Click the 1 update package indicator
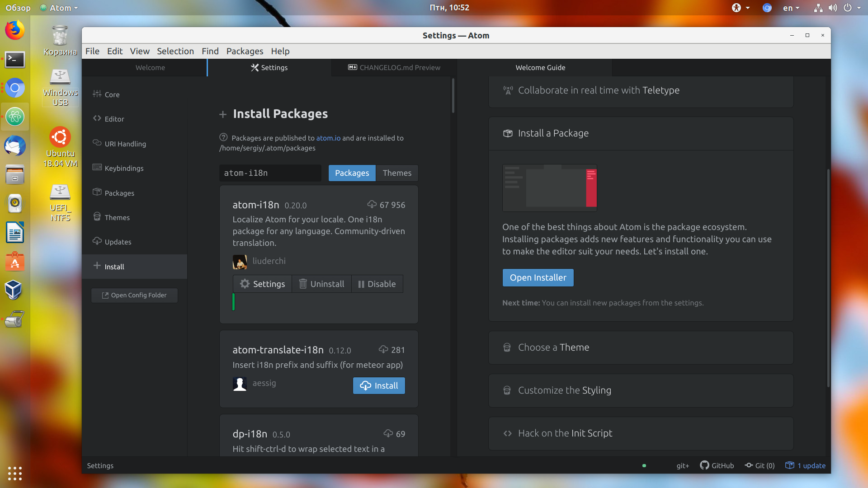 [805, 465]
